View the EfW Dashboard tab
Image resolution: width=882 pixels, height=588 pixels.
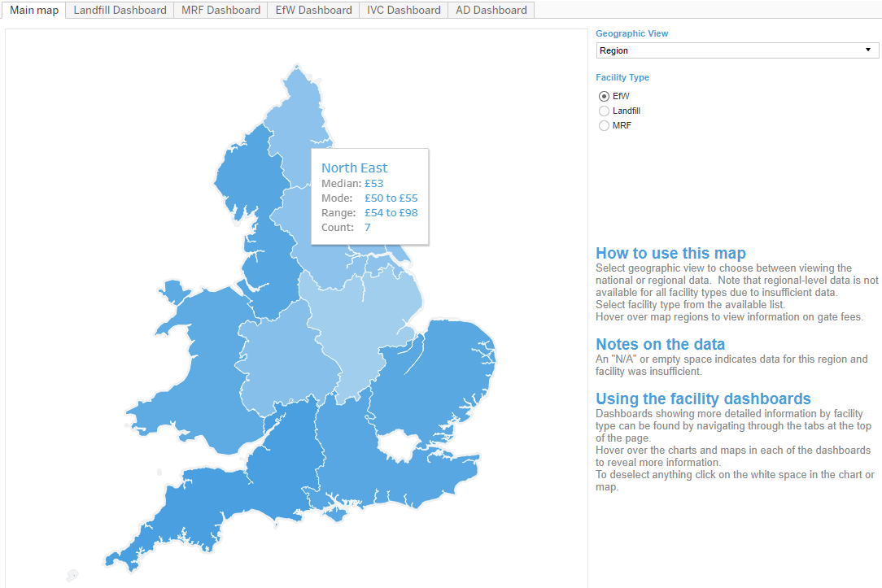(x=312, y=11)
